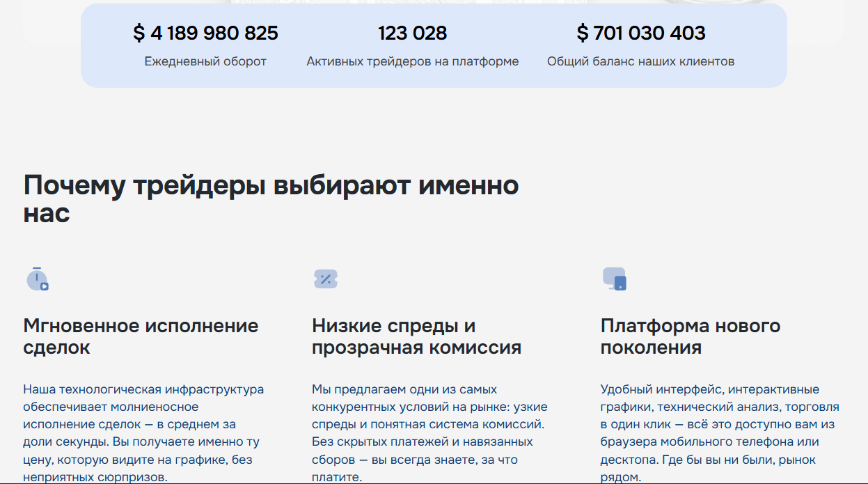868x484 pixels.
Task: Click the "Ежедневный оборот" label
Action: [x=205, y=61]
